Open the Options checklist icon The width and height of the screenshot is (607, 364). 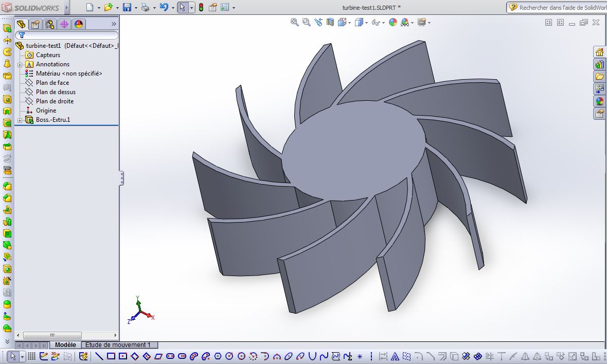click(x=224, y=7)
